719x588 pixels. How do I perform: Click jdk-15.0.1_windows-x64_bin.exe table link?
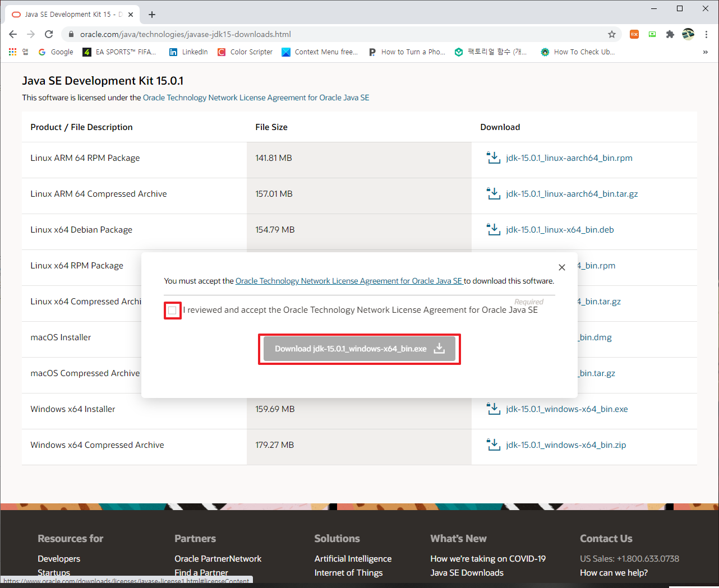click(x=567, y=409)
